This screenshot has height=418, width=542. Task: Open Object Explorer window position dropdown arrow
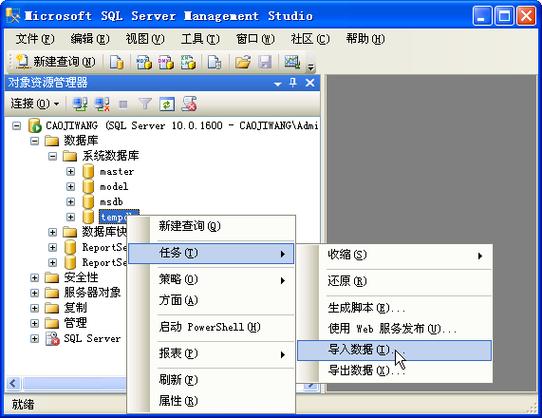(277, 83)
